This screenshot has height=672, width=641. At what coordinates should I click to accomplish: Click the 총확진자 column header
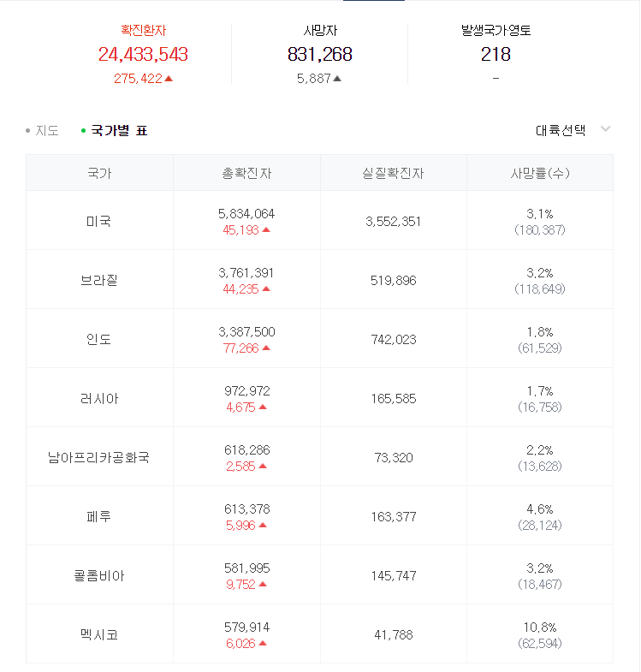coord(246,173)
